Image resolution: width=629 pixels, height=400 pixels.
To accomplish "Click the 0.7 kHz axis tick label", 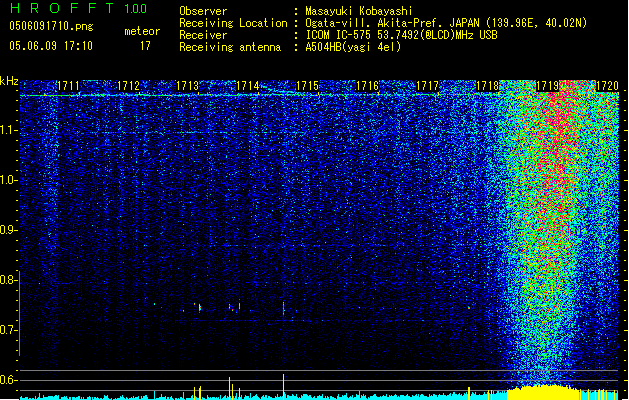I will pos(8,330).
